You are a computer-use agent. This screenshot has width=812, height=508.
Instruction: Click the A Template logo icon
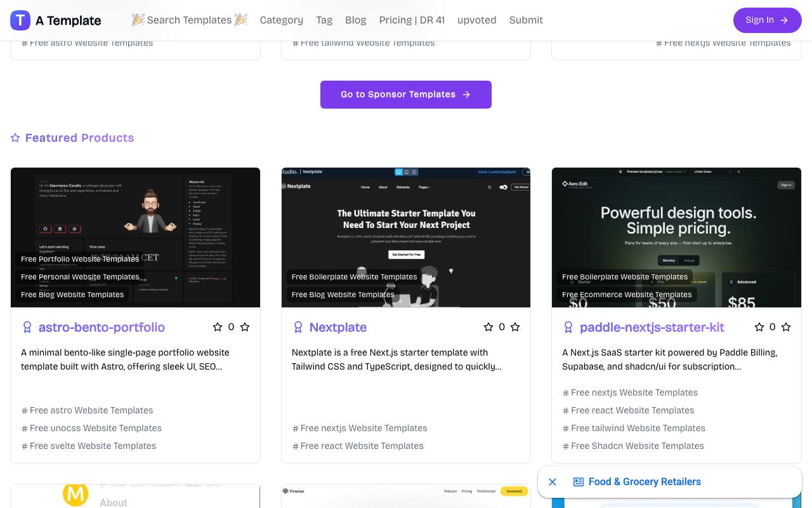point(20,20)
